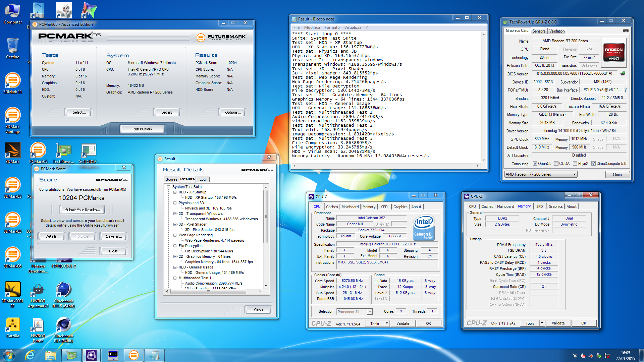This screenshot has width=644, height=362.
Task: Click the GPU-Z BIOS save chip icon
Action: coord(623,73)
